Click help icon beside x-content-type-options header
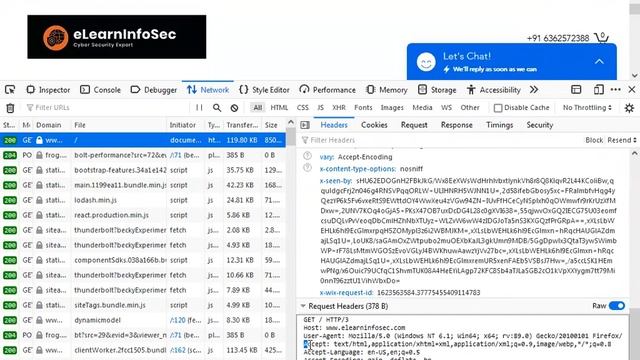The width and height of the screenshot is (640, 360). 307,168
